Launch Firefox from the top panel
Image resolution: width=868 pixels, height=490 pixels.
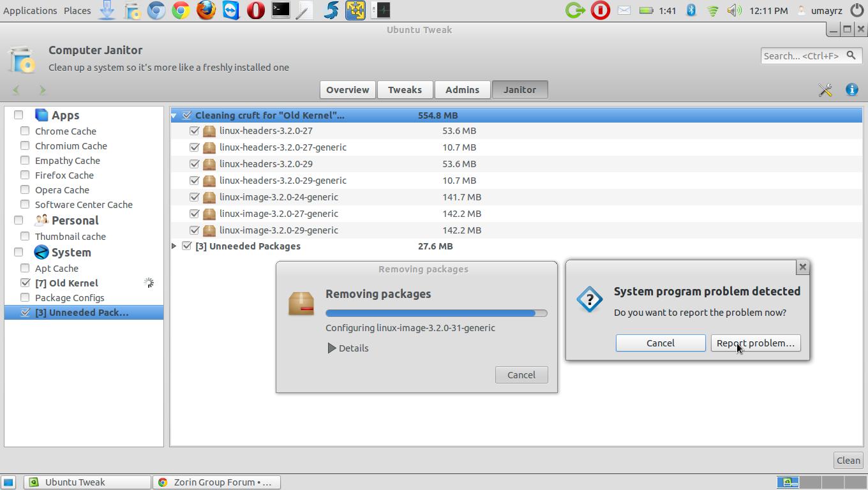206,10
